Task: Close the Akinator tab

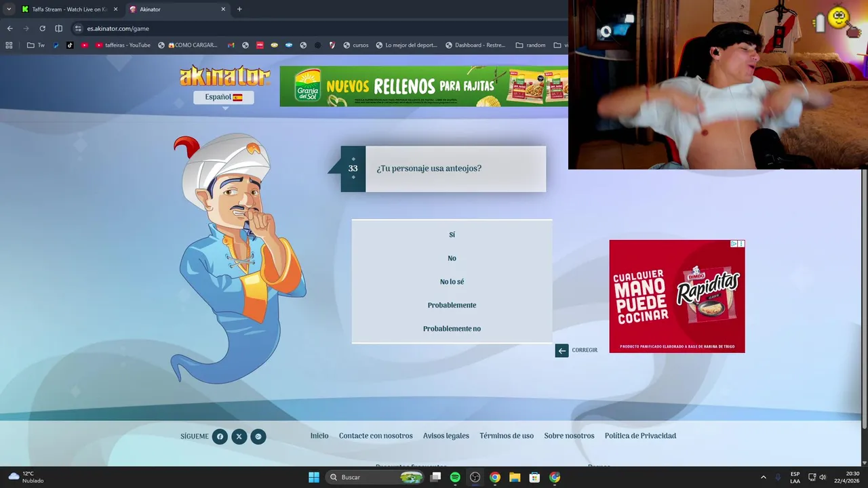Action: [223, 9]
